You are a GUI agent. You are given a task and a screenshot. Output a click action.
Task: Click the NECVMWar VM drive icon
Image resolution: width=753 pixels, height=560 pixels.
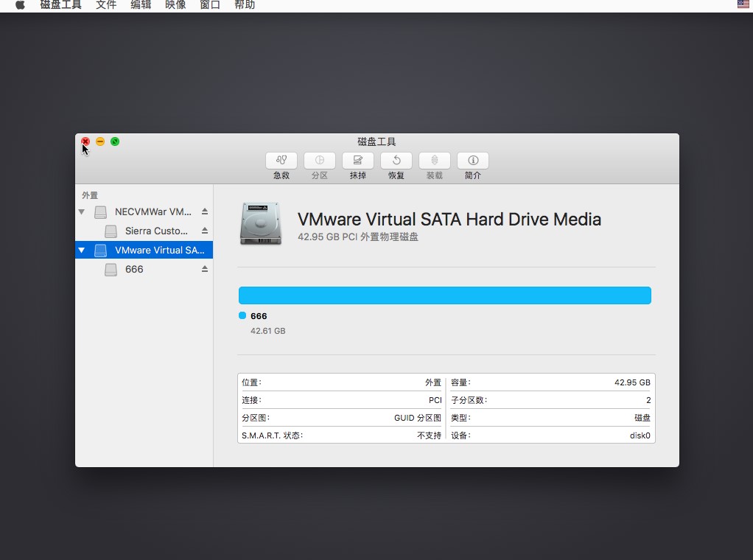point(100,211)
